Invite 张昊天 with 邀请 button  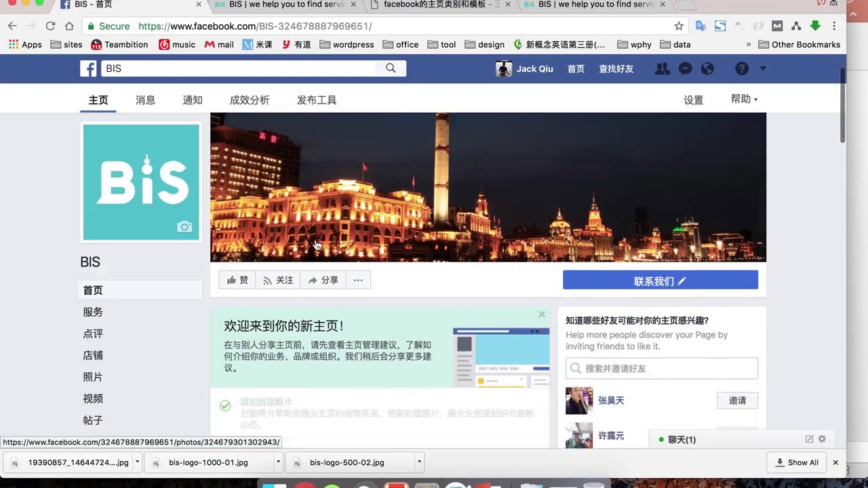click(737, 401)
